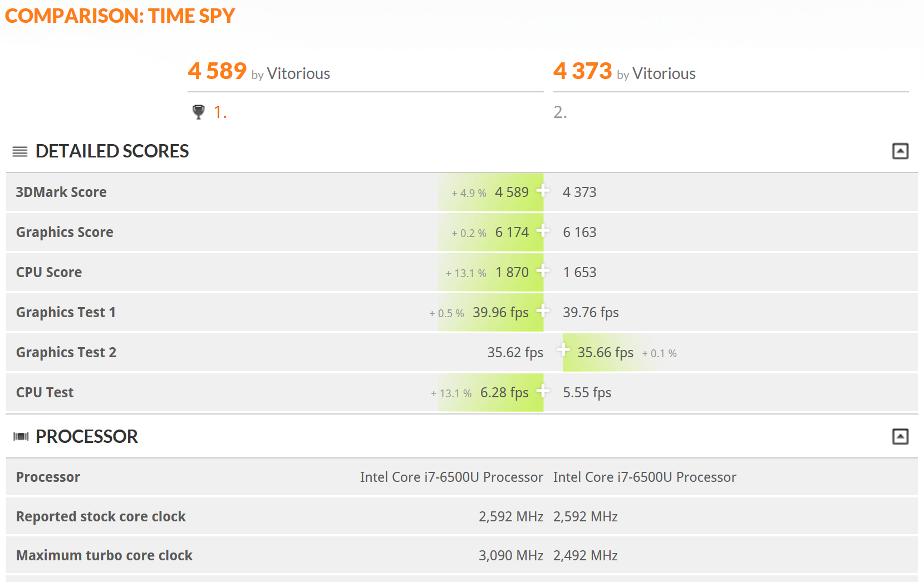Click the plus icon beside 35.66 fps
This screenshot has height=582, width=924.
[x=563, y=351]
